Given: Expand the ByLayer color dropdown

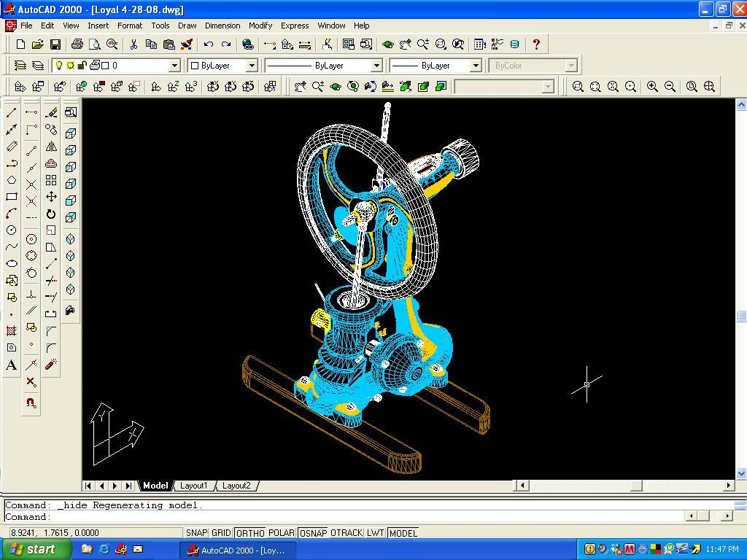Looking at the screenshot, I should pyautogui.click(x=252, y=66).
